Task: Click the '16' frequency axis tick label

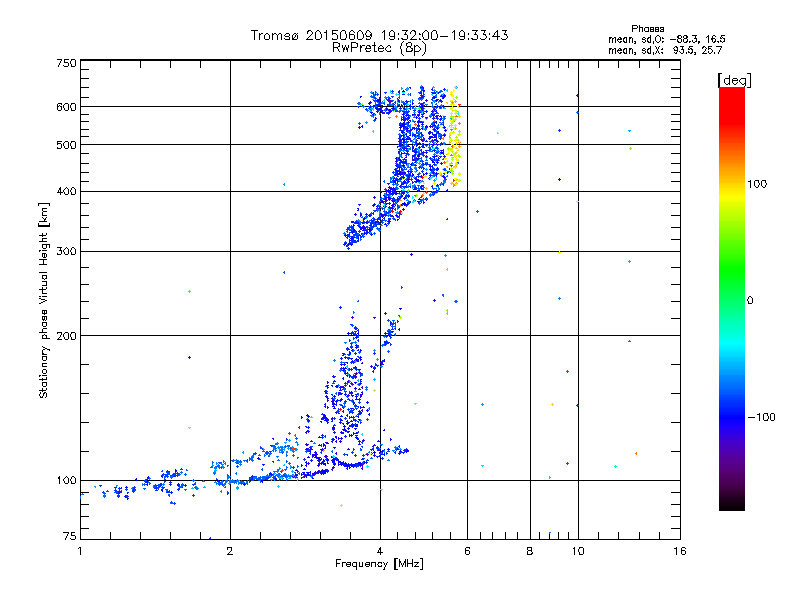Action: click(x=680, y=551)
